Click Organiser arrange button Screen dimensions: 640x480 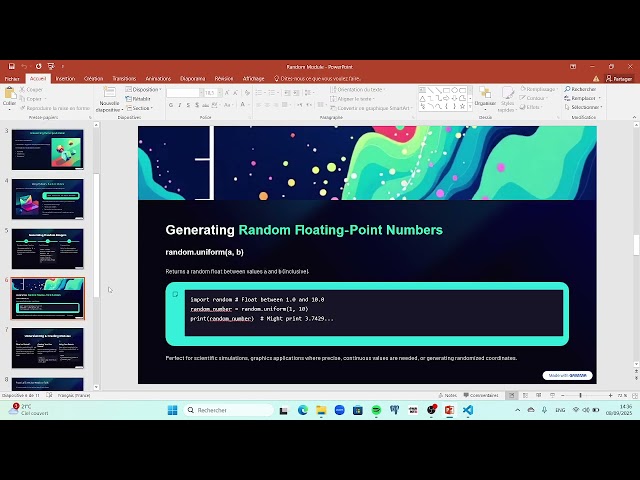tap(485, 98)
